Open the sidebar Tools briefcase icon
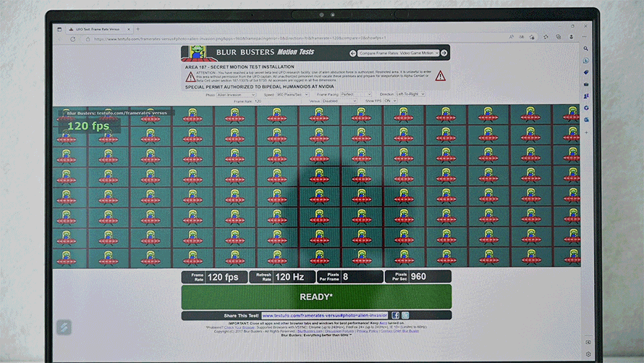Image resolution: width=644 pixels, height=363 pixels. pos(586,84)
